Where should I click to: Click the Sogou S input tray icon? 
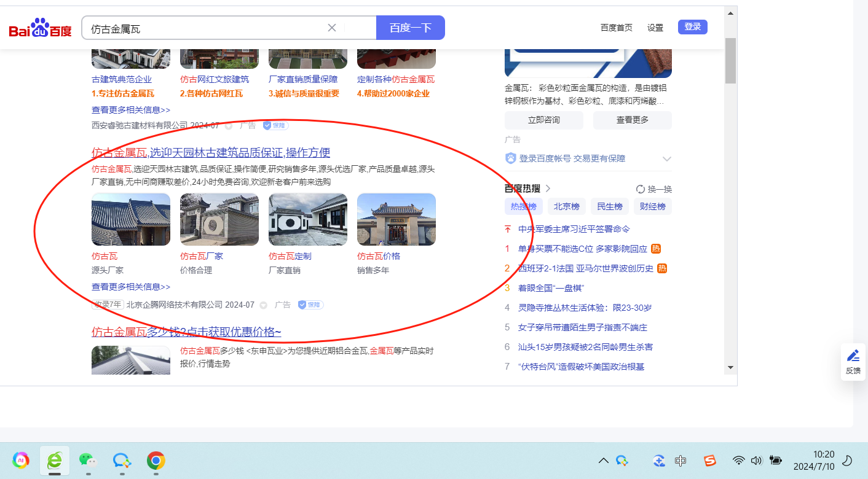(710, 461)
